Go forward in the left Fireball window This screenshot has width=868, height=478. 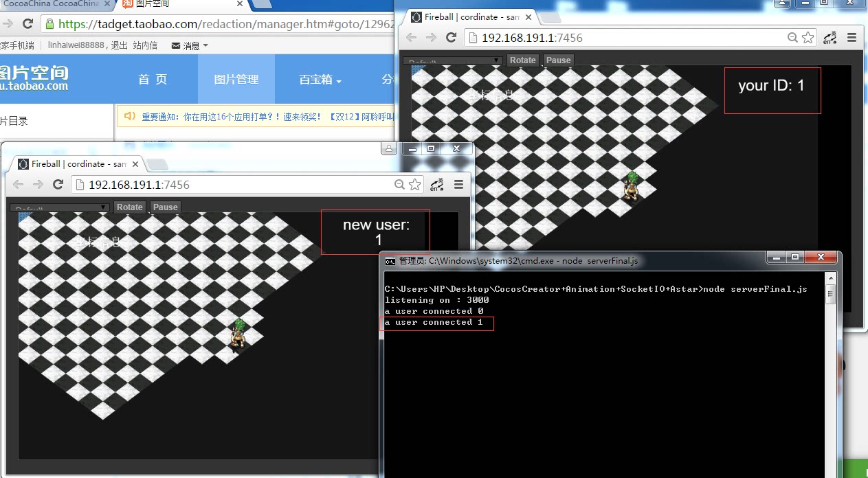click(x=38, y=185)
